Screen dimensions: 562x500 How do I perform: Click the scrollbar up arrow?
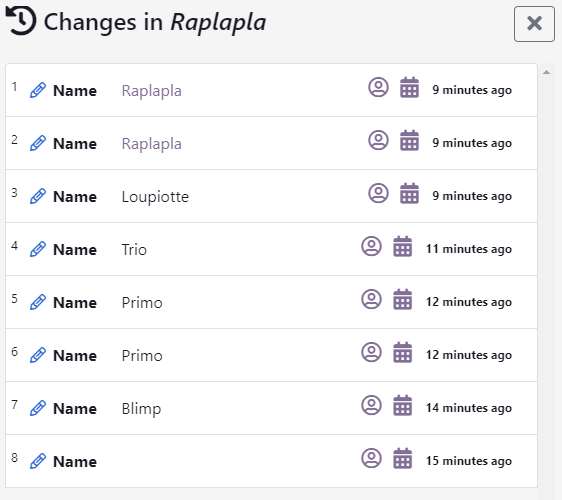click(546, 72)
